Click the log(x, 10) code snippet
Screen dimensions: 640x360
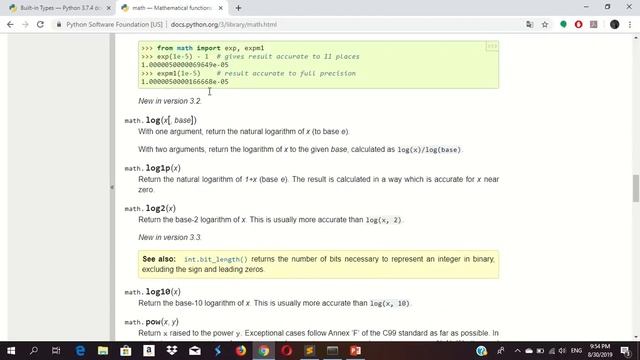pos(389,304)
